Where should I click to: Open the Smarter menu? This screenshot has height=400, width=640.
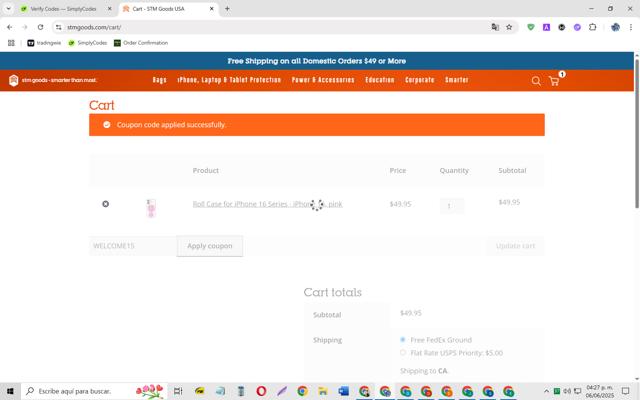click(457, 80)
